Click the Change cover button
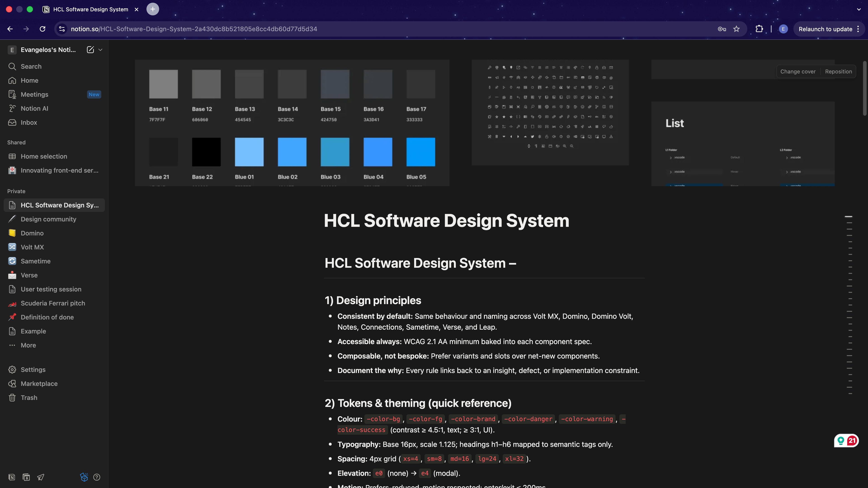The height and width of the screenshot is (488, 868). 797,71
